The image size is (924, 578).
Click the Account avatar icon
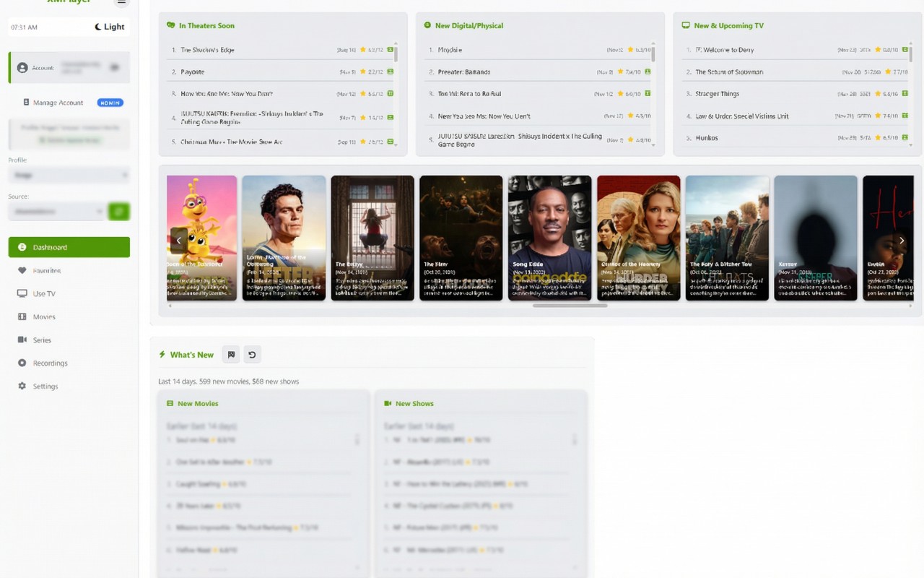coord(22,67)
